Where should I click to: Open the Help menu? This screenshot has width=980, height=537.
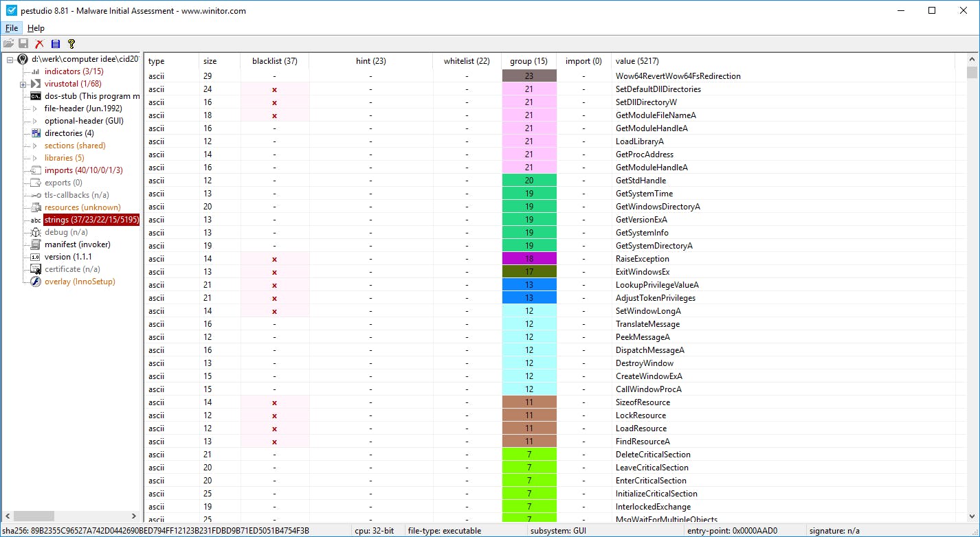click(x=36, y=28)
